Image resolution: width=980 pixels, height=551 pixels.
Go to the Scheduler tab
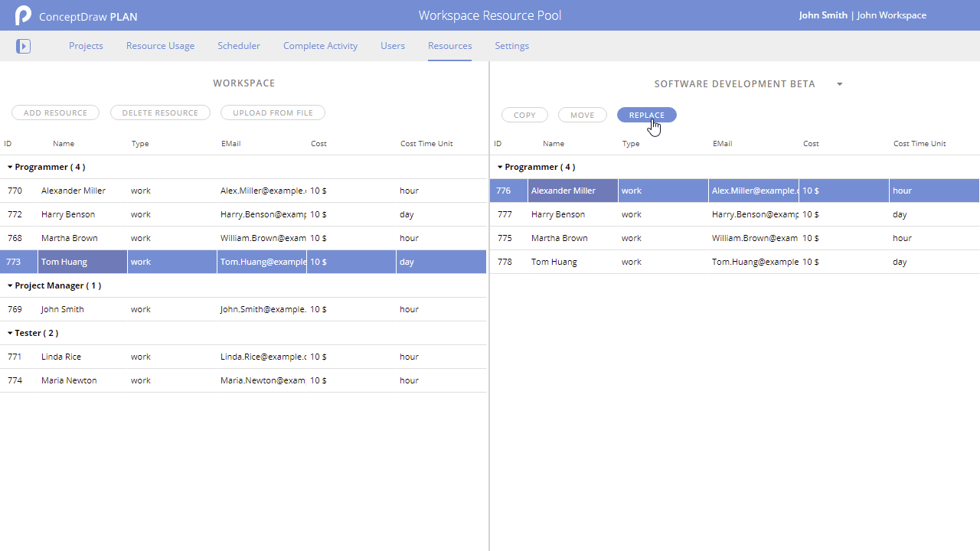point(239,46)
